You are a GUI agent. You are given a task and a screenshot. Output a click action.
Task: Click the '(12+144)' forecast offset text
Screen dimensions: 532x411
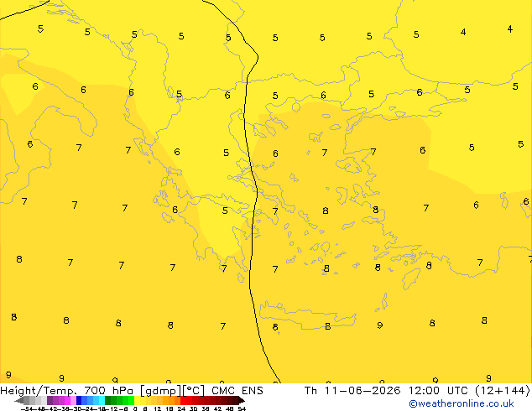pyautogui.click(x=502, y=391)
